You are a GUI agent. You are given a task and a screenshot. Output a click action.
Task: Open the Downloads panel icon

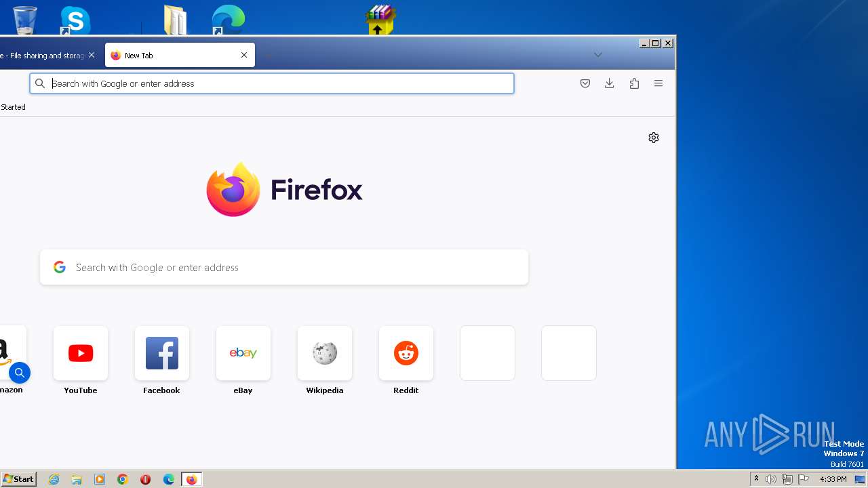pyautogui.click(x=610, y=83)
